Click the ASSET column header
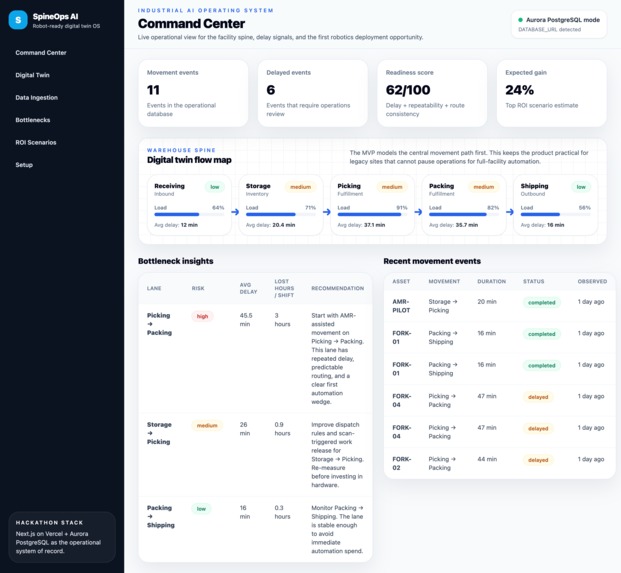Image resolution: width=621 pixels, height=573 pixels. tap(401, 282)
